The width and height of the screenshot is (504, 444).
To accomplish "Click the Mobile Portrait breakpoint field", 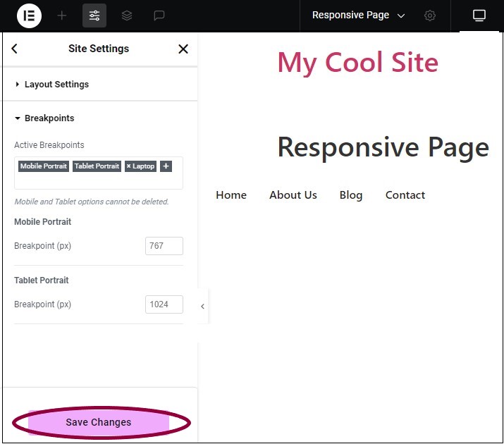I will tap(164, 246).
